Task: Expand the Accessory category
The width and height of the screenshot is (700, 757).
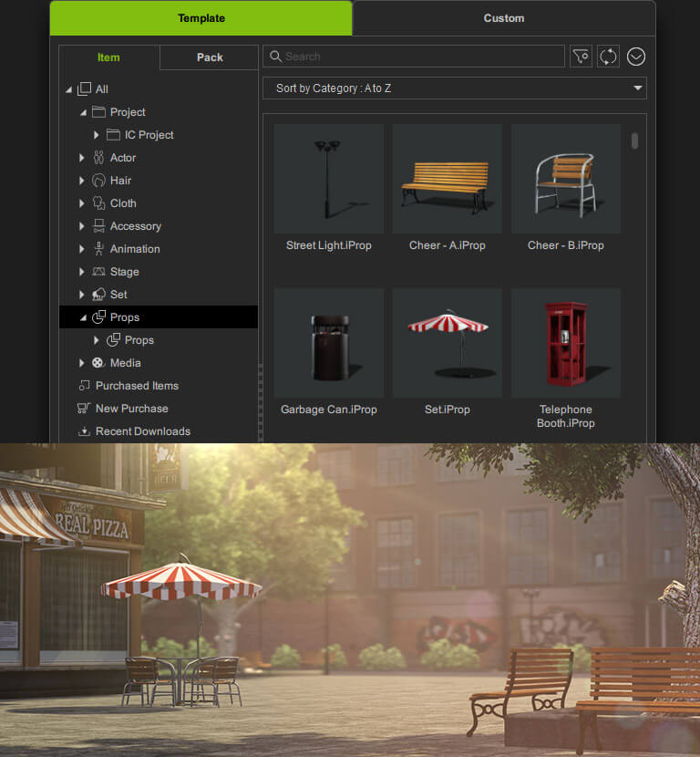Action: click(x=81, y=226)
